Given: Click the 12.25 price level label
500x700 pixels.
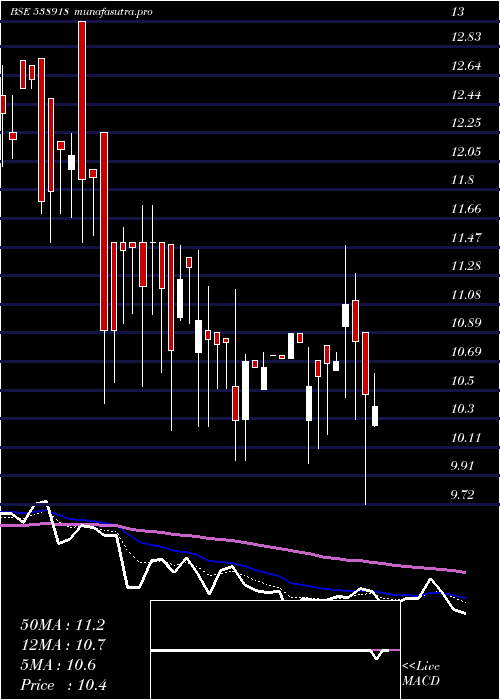Looking at the screenshot, I should pos(466,123).
